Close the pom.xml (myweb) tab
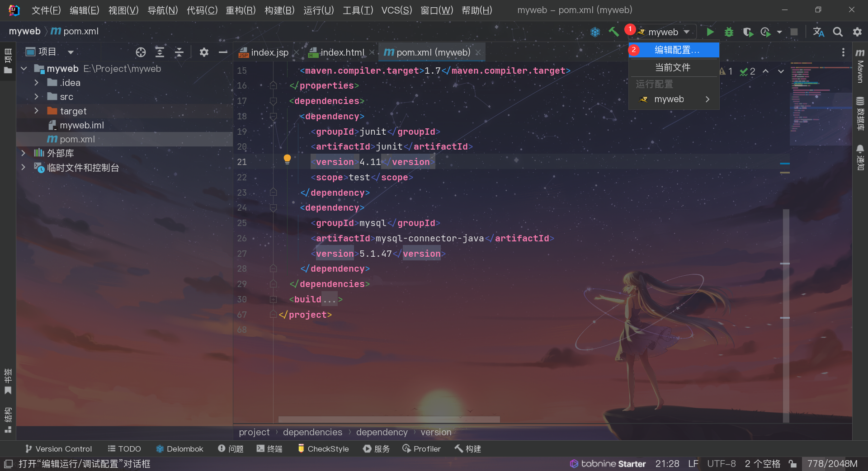This screenshot has width=868, height=471. click(478, 53)
